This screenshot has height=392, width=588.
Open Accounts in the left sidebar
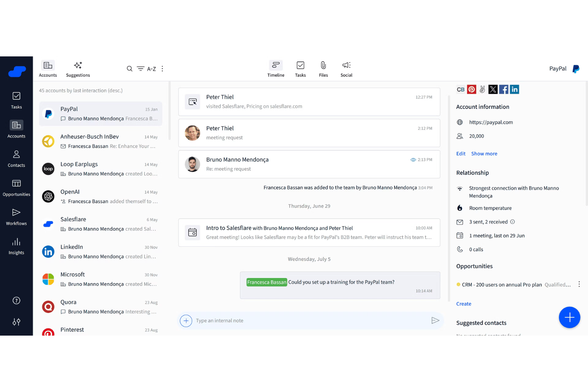(x=16, y=129)
